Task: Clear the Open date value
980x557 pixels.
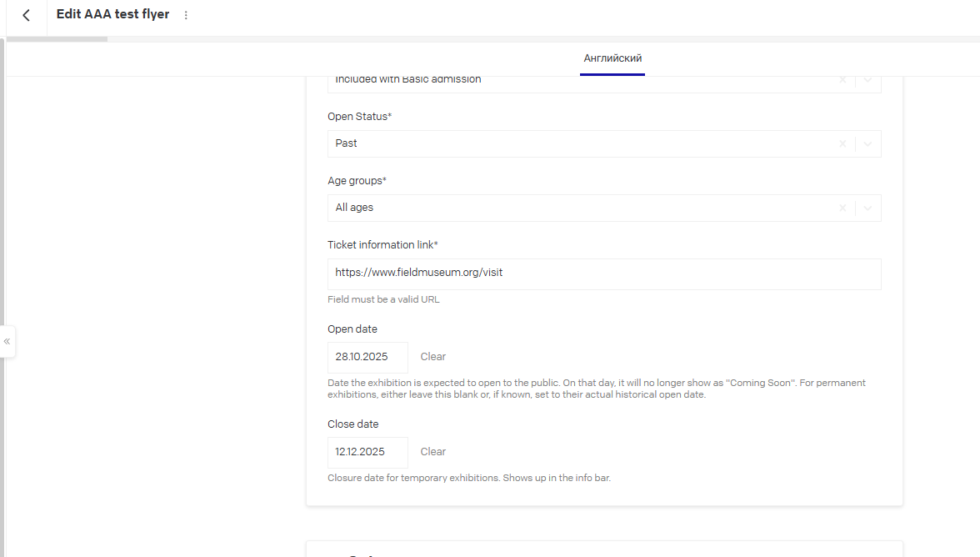Action: click(x=433, y=357)
